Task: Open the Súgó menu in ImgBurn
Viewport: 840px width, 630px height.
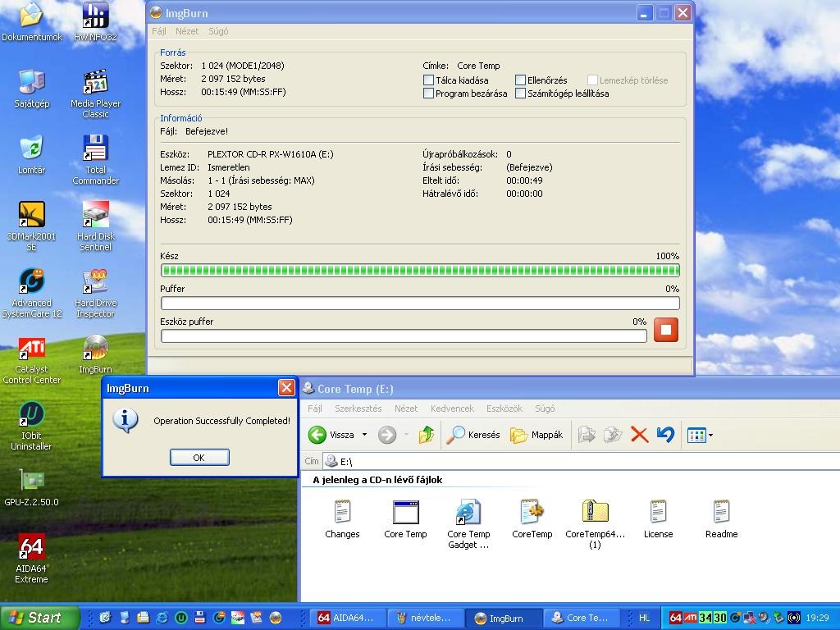Action: [x=218, y=31]
